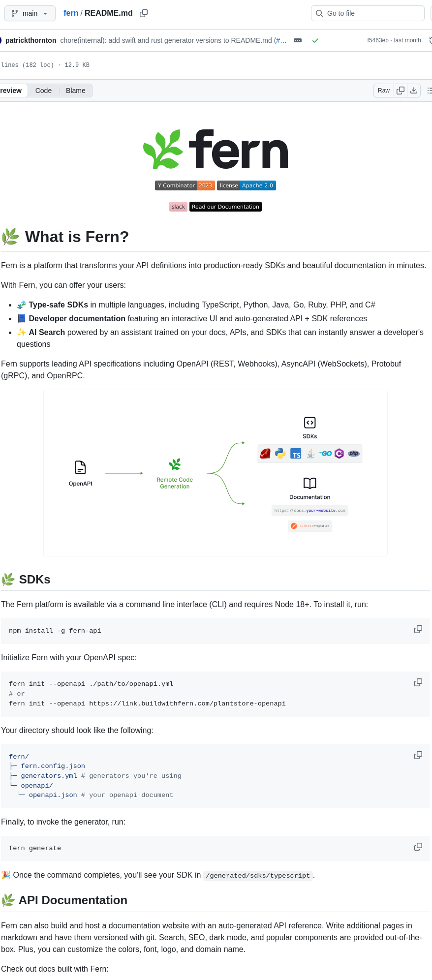The height and width of the screenshot is (980, 432).
Task: Open patrickthornton's profile avatar
Action: [x=2, y=40]
